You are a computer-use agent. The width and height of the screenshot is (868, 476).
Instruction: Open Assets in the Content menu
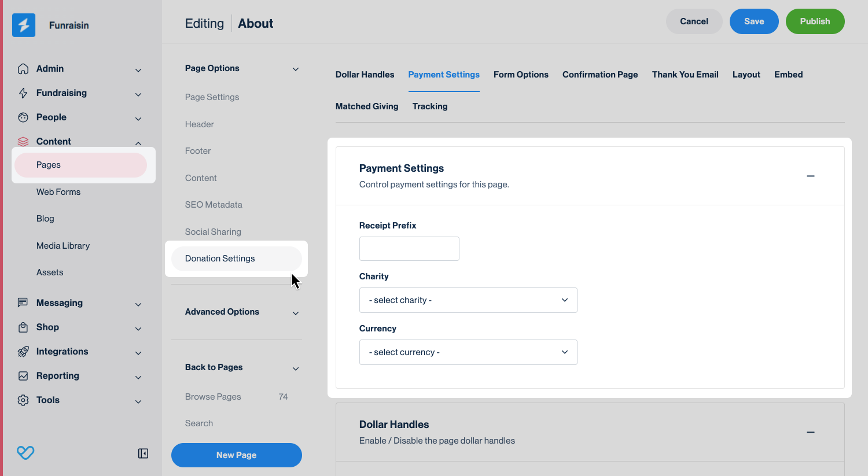point(50,272)
